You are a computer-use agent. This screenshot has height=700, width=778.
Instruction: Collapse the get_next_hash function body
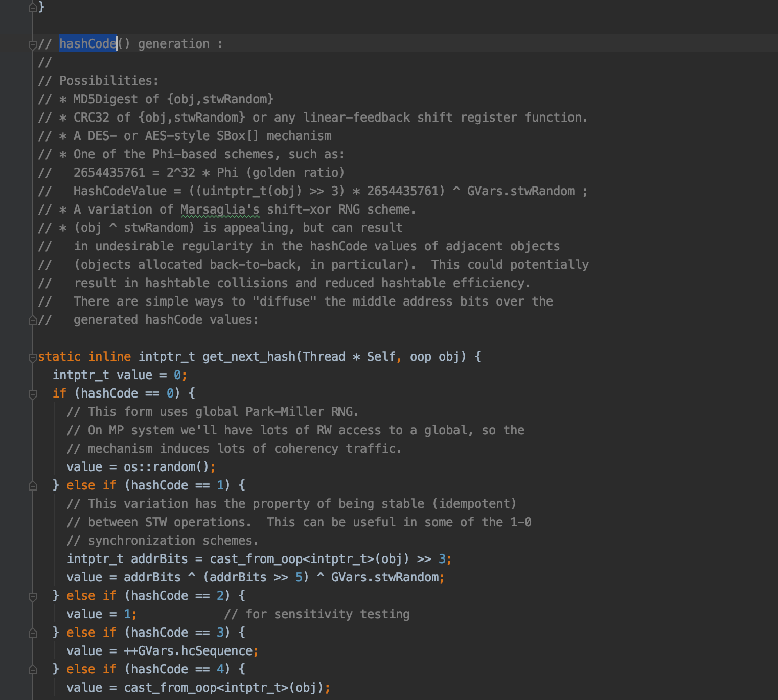point(33,357)
